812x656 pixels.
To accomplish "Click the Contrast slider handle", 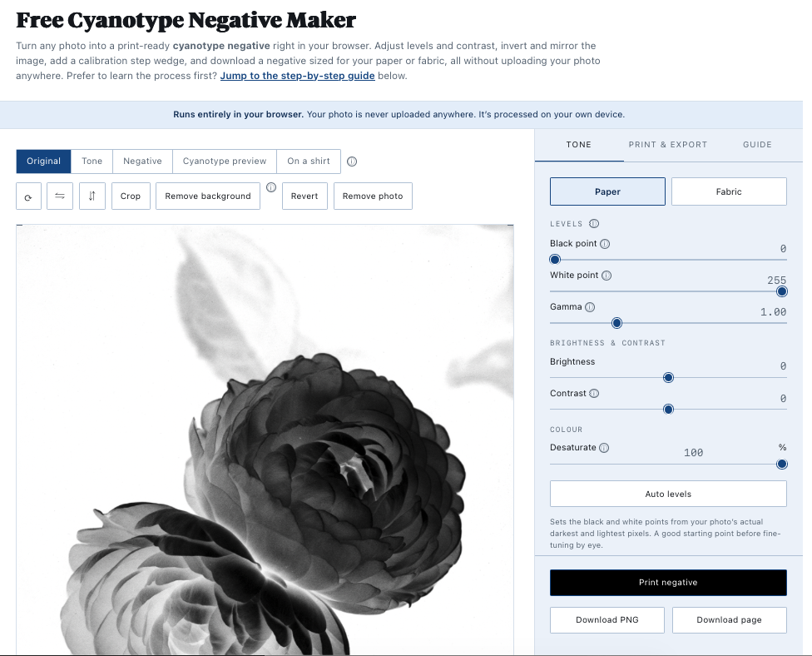I will click(669, 410).
